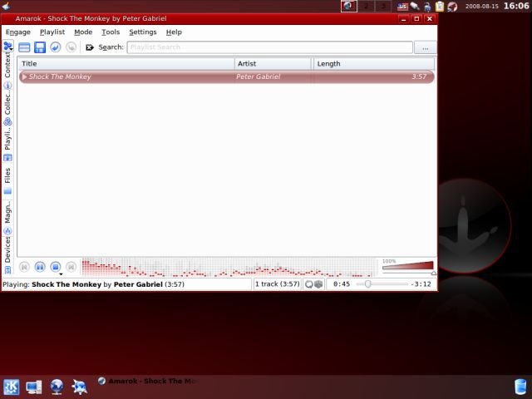Click inside the Playlist Search field
532x399 pixels.
pos(269,47)
